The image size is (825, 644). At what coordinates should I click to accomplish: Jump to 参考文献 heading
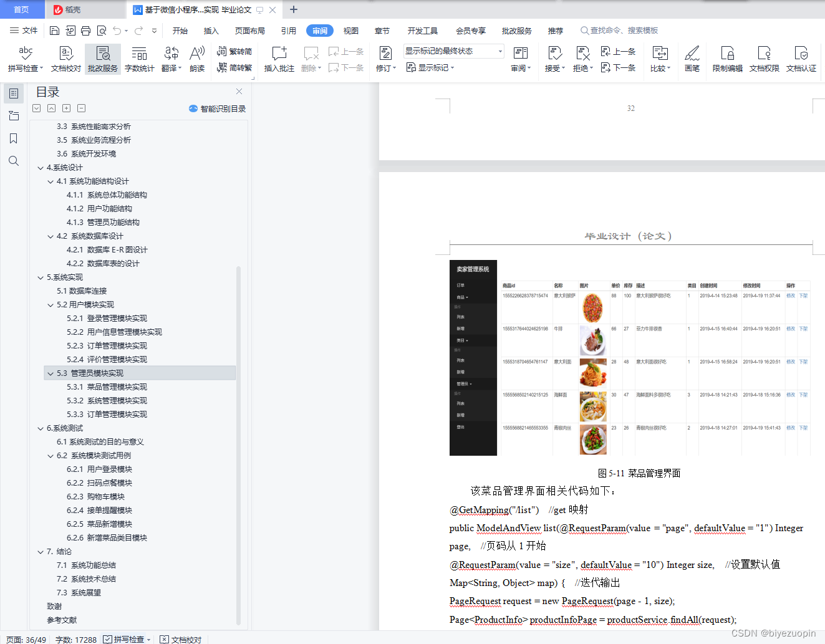(x=62, y=620)
